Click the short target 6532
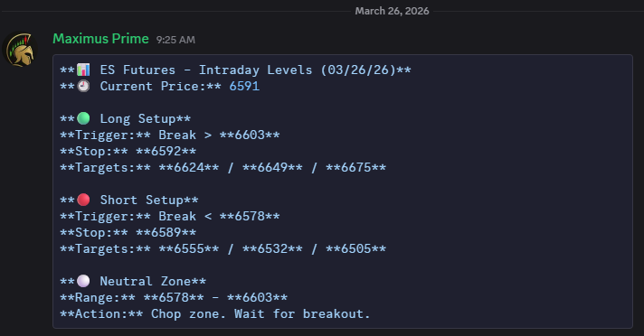This screenshot has width=644, height=336. pos(272,248)
